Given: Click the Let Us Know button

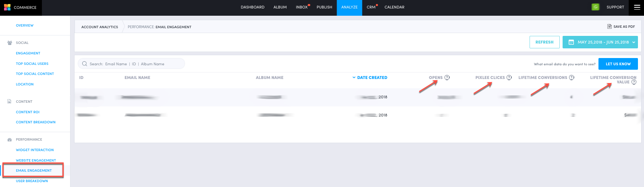Looking at the screenshot, I should 618,64.
